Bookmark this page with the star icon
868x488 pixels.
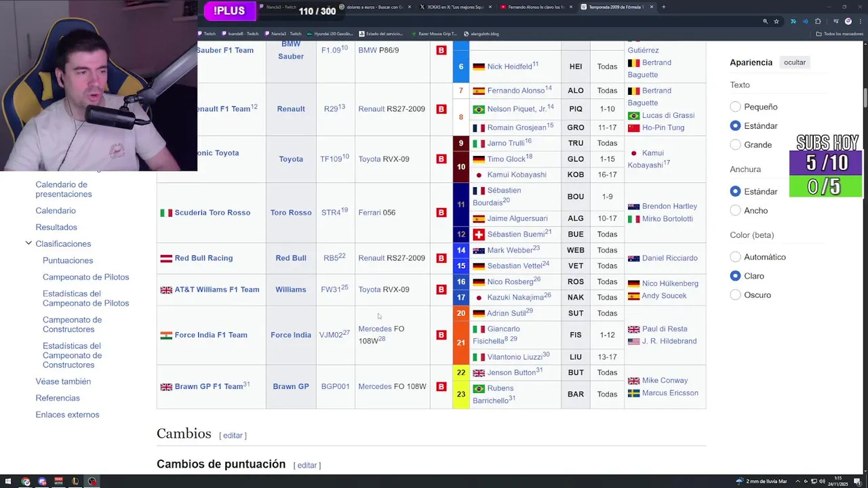(x=776, y=21)
